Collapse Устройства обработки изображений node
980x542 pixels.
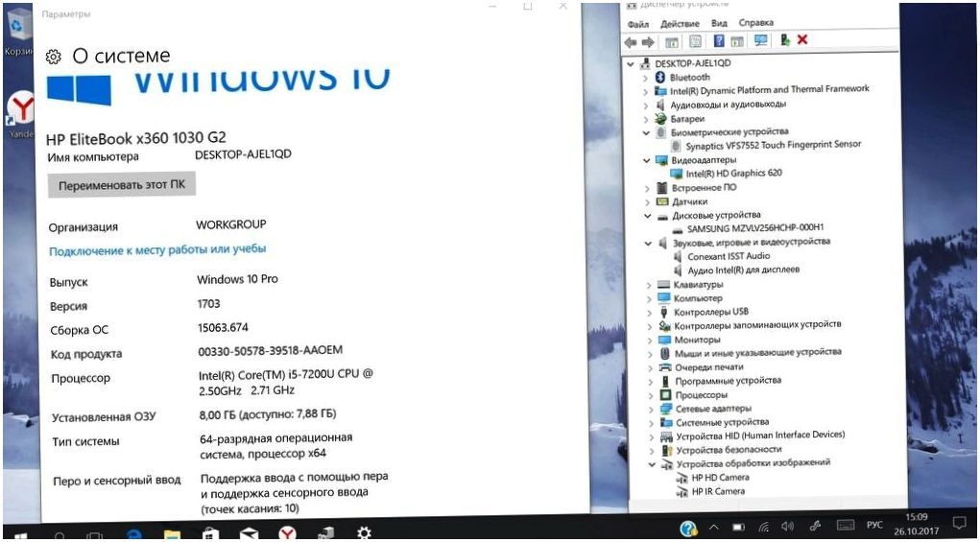tap(652, 464)
